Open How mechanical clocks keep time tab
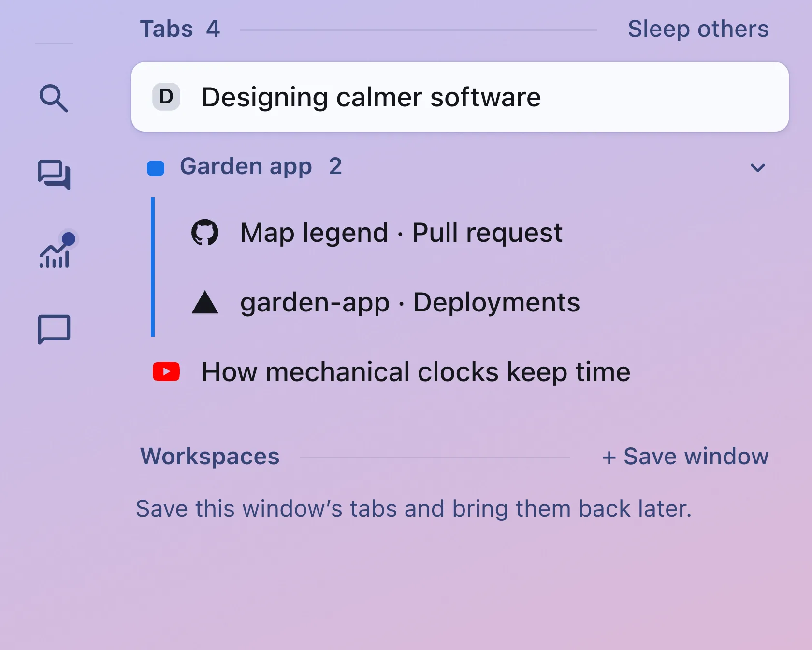The image size is (812, 650). pyautogui.click(x=460, y=371)
